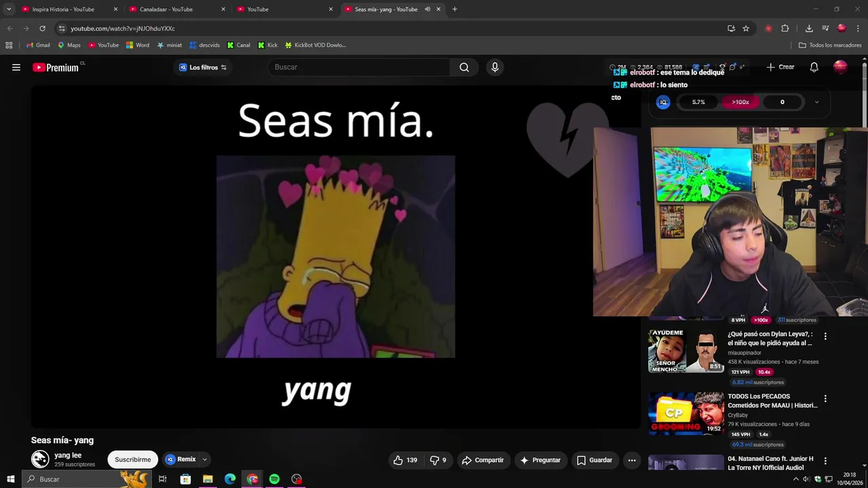Open the account avatar menu
868x488 pixels.
click(840, 67)
